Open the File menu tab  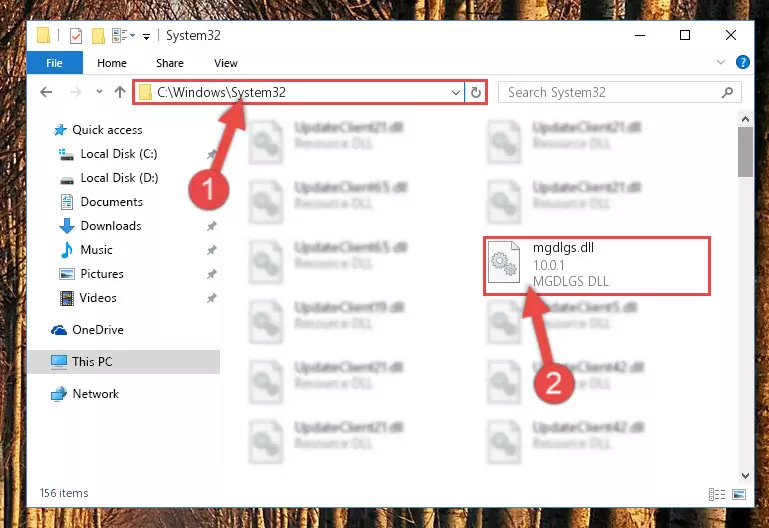click(54, 63)
